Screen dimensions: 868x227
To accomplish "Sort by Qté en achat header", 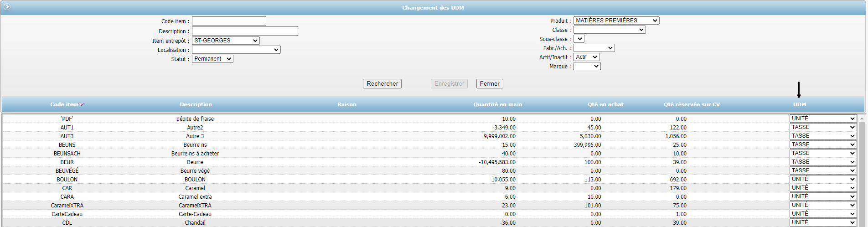I will click(605, 104).
